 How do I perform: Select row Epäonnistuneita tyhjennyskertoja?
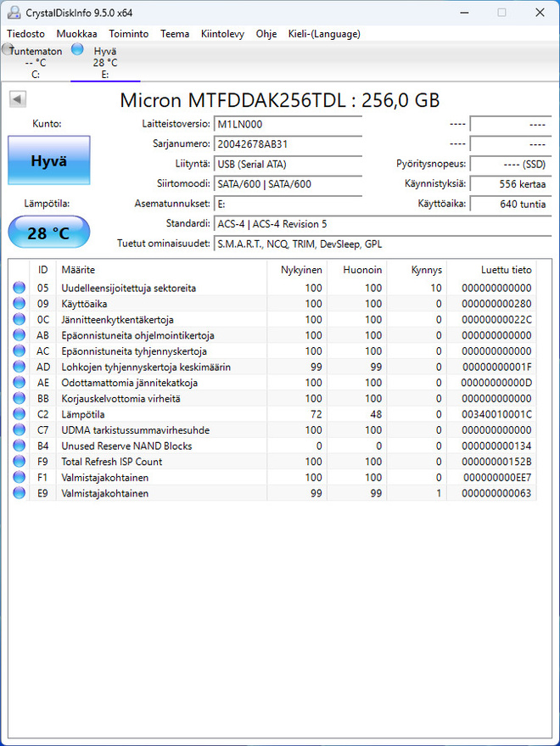tap(272, 351)
